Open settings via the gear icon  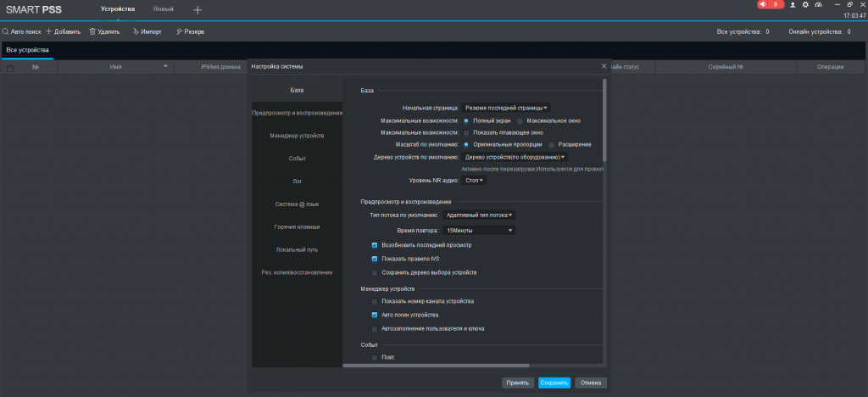[x=805, y=5]
